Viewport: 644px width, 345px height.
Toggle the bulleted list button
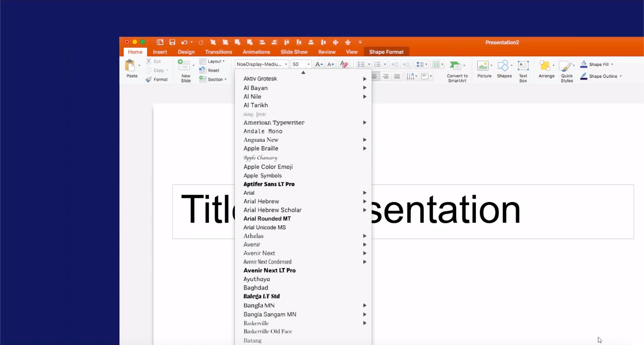361,64
